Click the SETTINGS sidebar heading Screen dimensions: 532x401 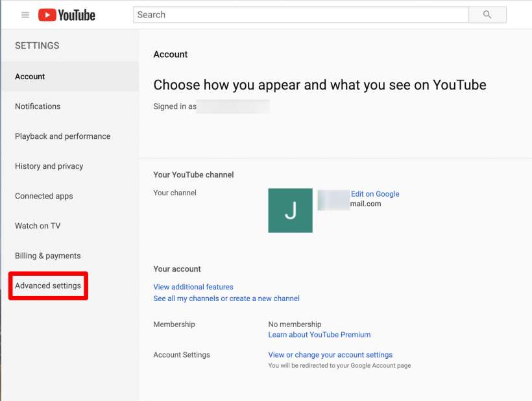pyautogui.click(x=37, y=45)
